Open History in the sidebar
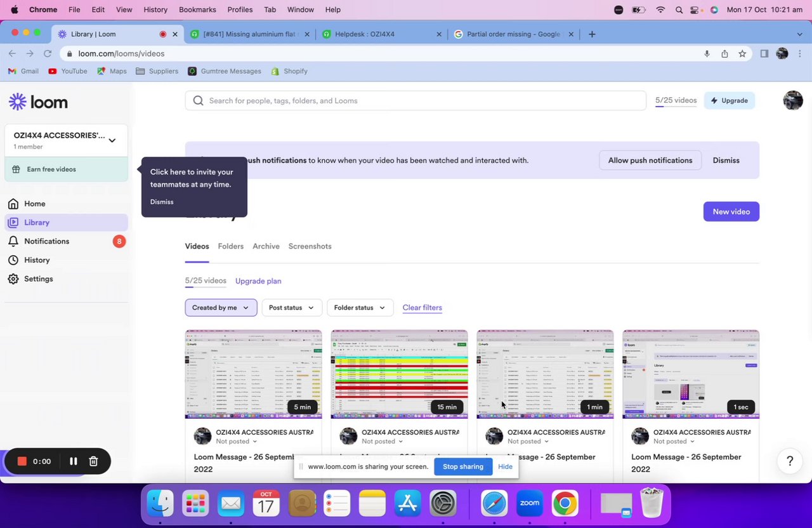 [37, 260]
